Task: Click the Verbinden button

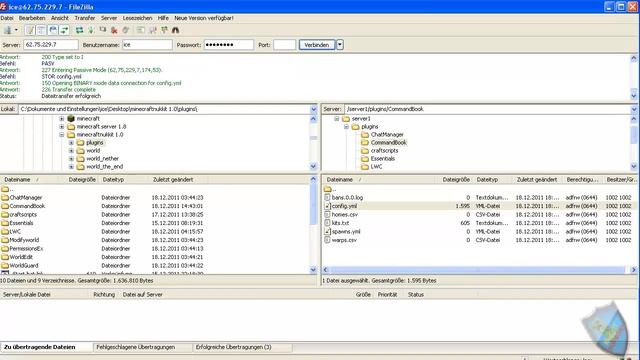Action: tap(317, 45)
